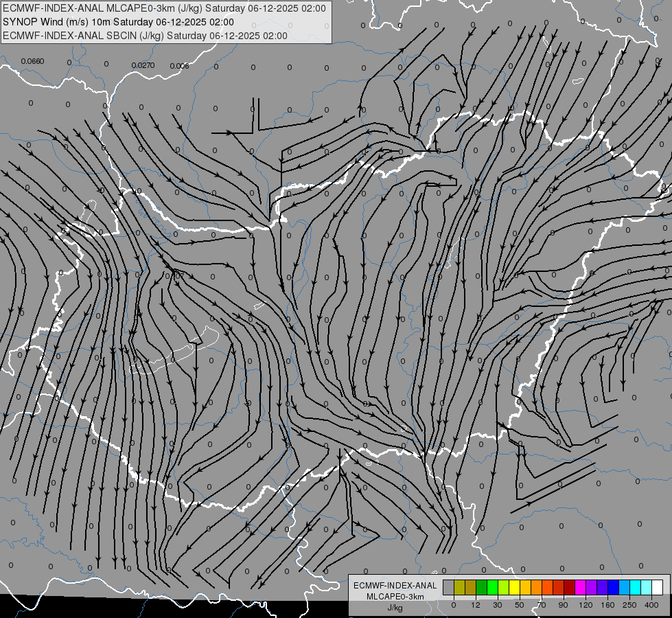Click the 30 tick label on legend scale
672x618 pixels.
tap(498, 605)
